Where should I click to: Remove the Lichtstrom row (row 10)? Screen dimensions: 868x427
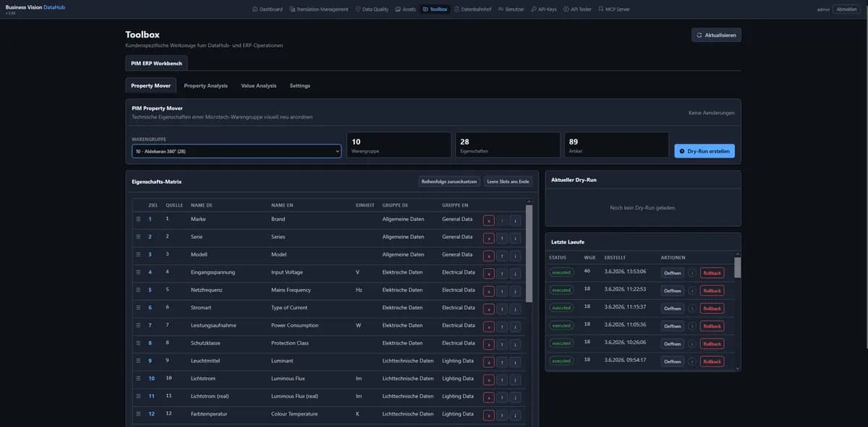coord(489,379)
